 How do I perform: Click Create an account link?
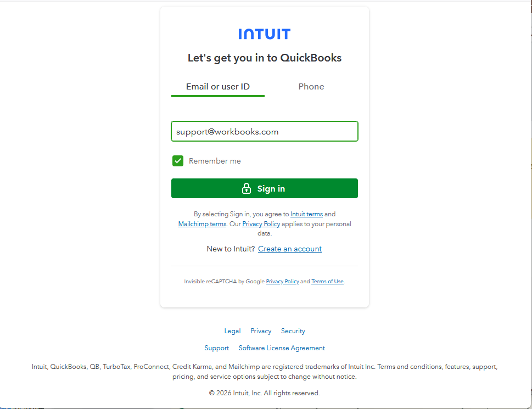point(290,249)
